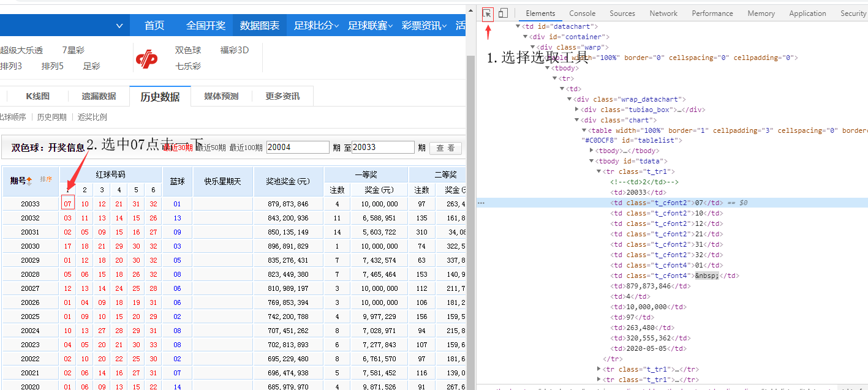Image resolution: width=868 pixels, height=390 pixels.
Task: Select the t_cfont4 td line with 01
Action: [x=666, y=265]
